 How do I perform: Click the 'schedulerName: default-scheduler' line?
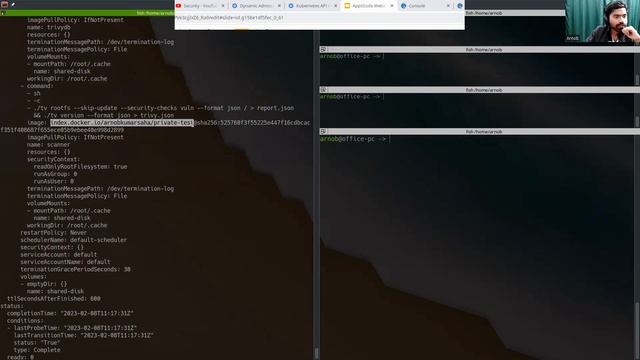[x=73, y=240]
